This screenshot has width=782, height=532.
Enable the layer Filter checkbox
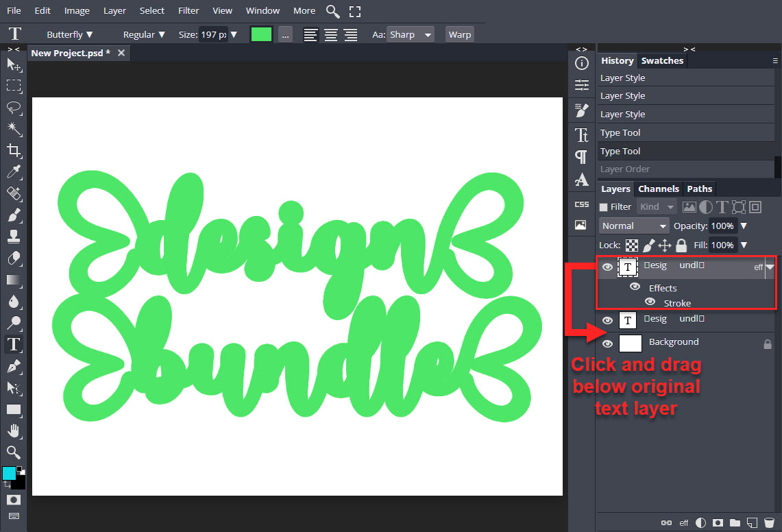pyautogui.click(x=603, y=206)
